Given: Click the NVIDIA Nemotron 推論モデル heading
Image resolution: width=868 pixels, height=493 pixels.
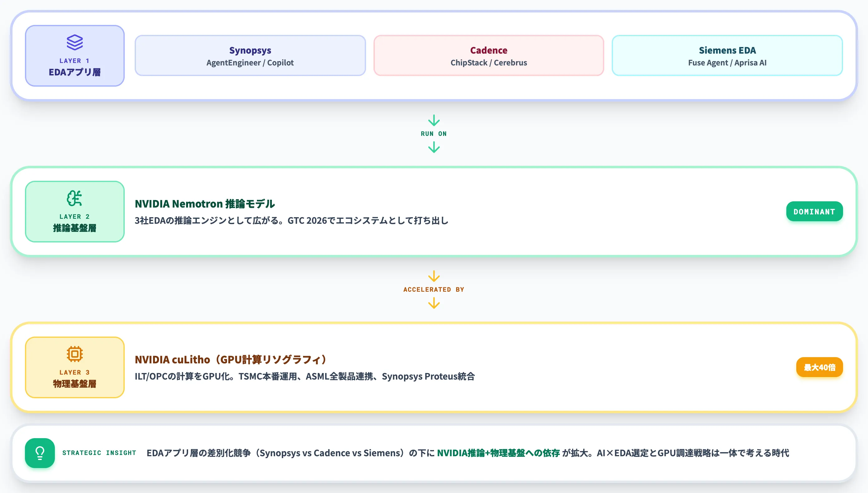Looking at the screenshot, I should [205, 204].
